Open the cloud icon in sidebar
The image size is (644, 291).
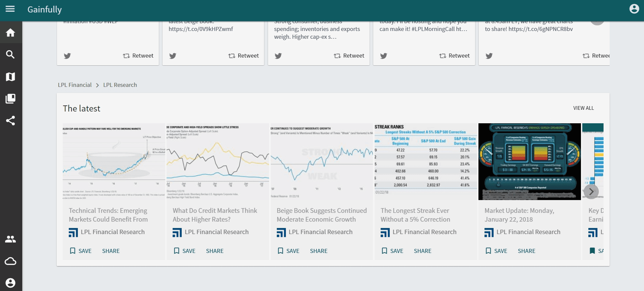10,261
